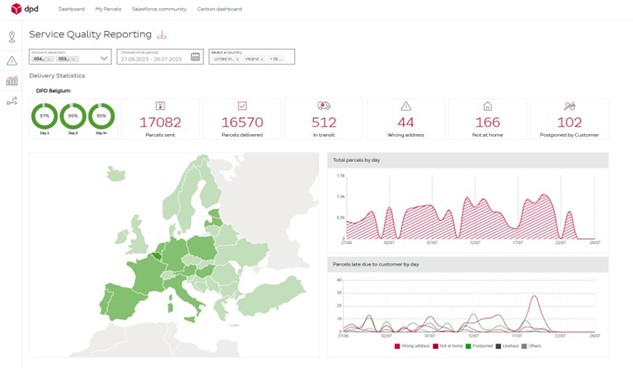Open the location pin sidebar icon
633x368 pixels.
[x=12, y=37]
